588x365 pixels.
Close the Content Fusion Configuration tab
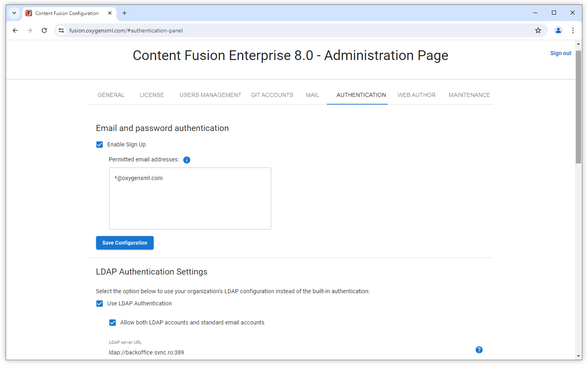[x=110, y=13]
